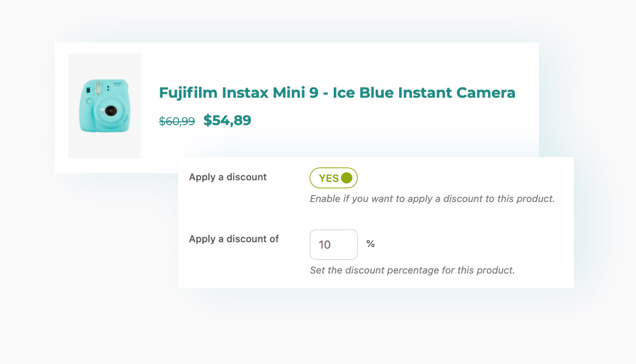Viewport: 636px width, 364px height.
Task: Click the camera lens in the product photo
Action: point(111,111)
